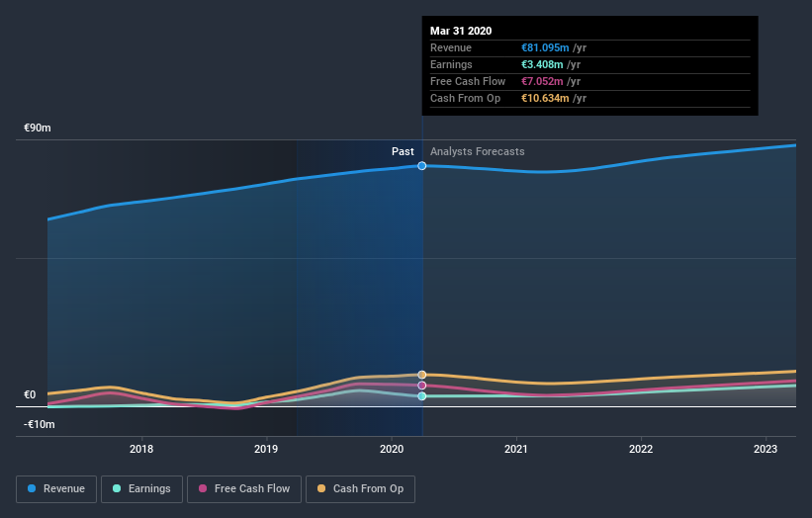Click the 2019 x-axis label

tap(266, 449)
